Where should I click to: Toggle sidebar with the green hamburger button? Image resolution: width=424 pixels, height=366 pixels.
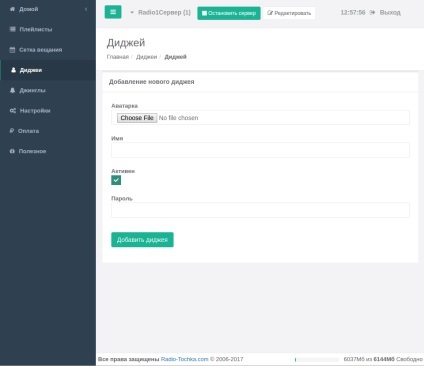pos(113,12)
